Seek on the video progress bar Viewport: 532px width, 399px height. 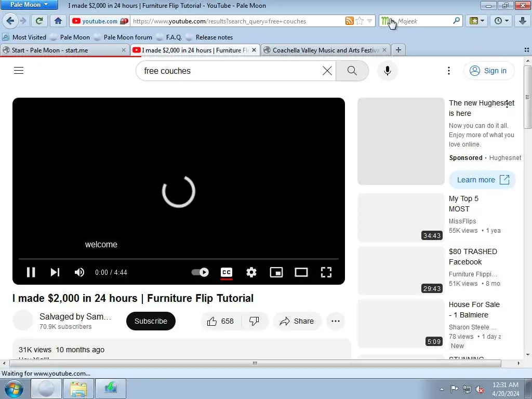point(179,259)
